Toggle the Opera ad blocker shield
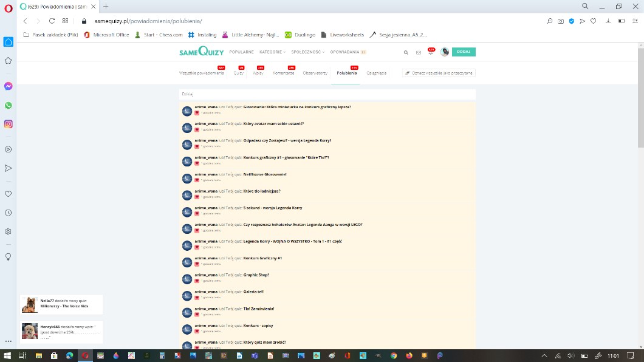The width and height of the screenshot is (644, 362). click(x=571, y=21)
